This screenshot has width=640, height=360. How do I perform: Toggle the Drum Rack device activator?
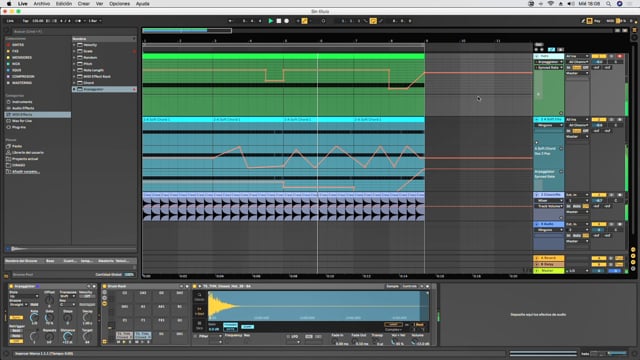(104, 286)
